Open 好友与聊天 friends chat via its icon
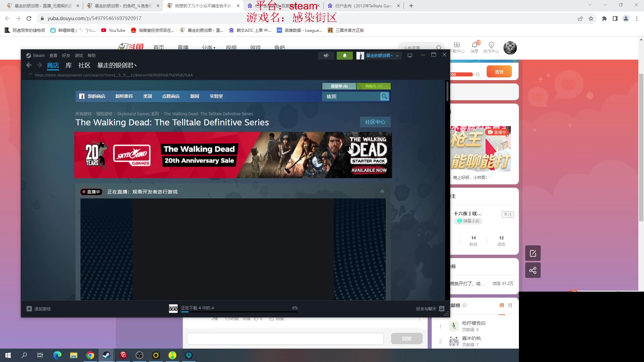644x362 pixels. [x=441, y=308]
